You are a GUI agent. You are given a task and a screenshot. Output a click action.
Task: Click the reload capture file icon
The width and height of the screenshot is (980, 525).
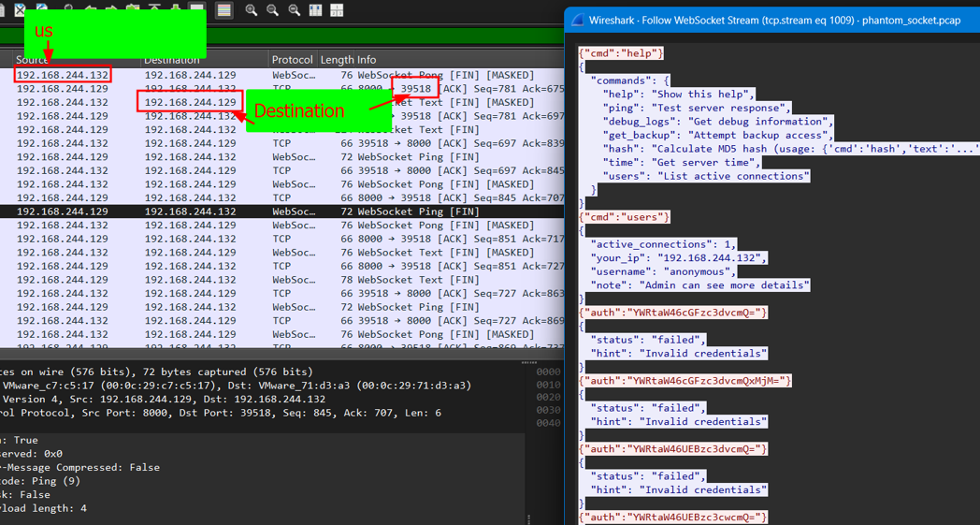click(x=42, y=8)
